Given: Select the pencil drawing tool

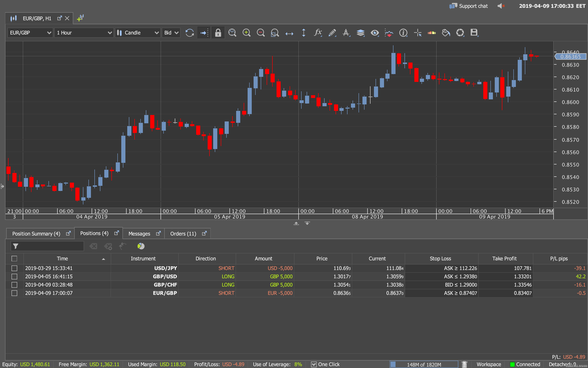Looking at the screenshot, I should pyautogui.click(x=332, y=33).
